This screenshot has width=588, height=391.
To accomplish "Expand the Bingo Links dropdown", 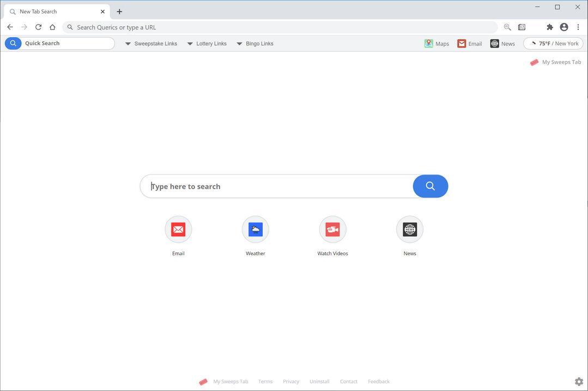I will tap(255, 44).
